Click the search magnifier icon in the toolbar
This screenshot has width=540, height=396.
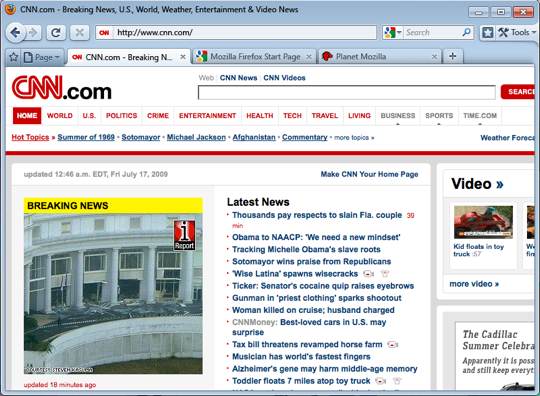[x=466, y=32]
